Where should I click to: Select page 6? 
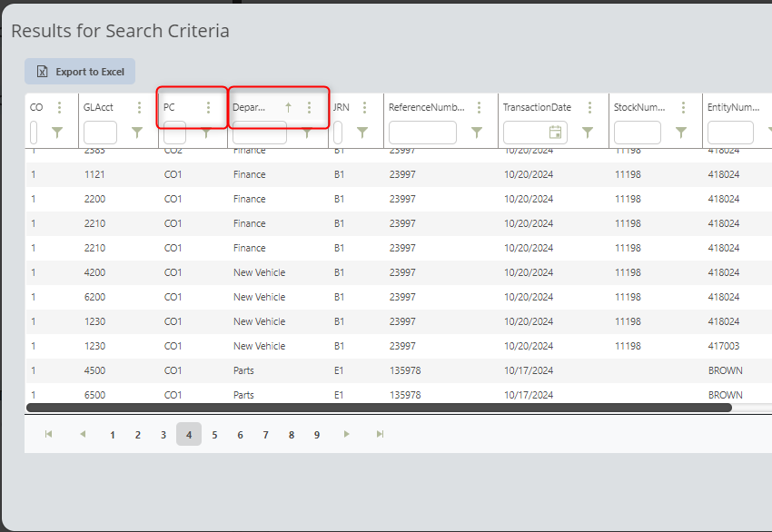(x=241, y=435)
